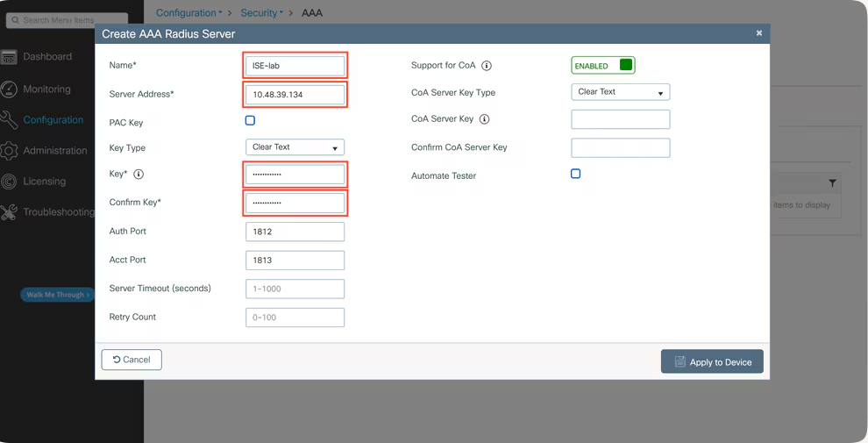
Task: Expand the Security breadcrumb menu
Action: (x=261, y=13)
